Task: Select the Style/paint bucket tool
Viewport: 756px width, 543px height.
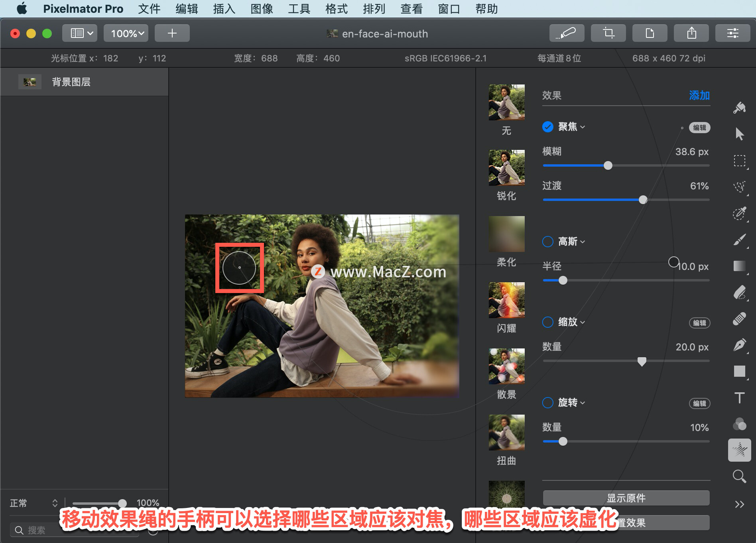Action: [x=740, y=108]
